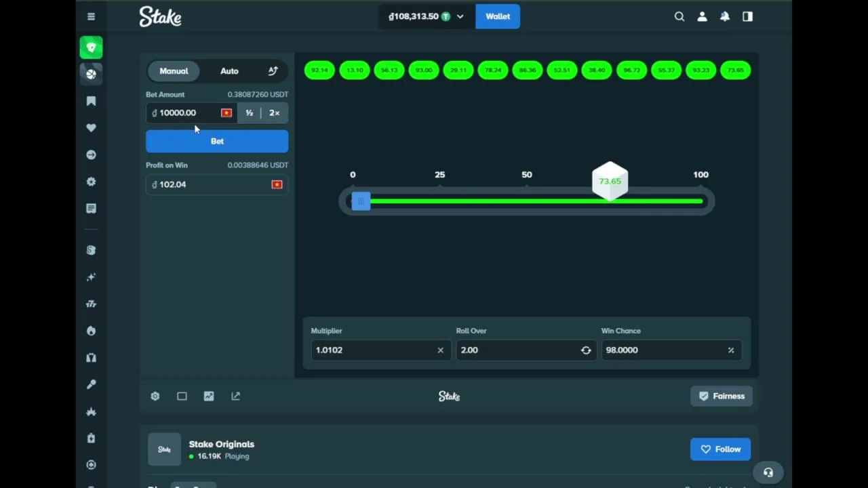The image size is (868, 488).
Task: Click the sparkles icon in the sidebar
Action: [91, 277]
